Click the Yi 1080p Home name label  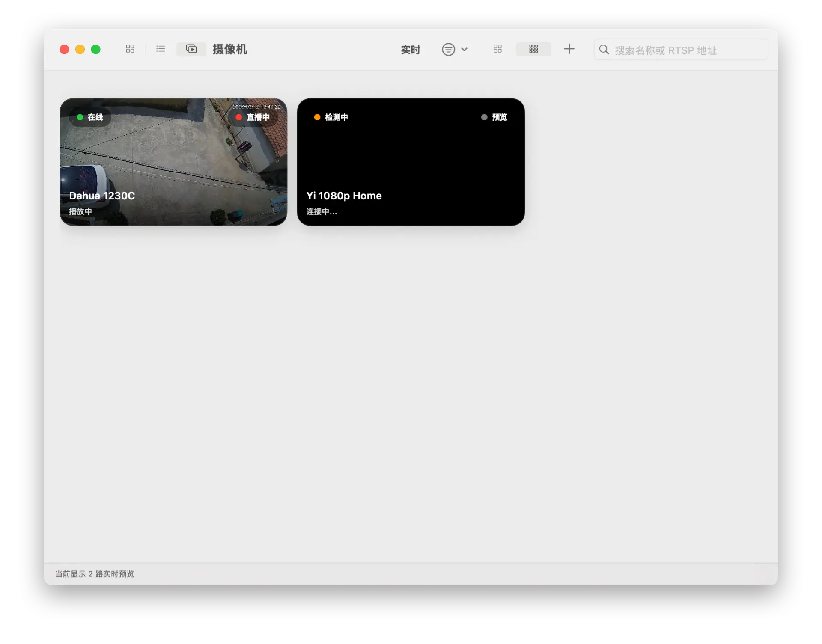(x=344, y=196)
